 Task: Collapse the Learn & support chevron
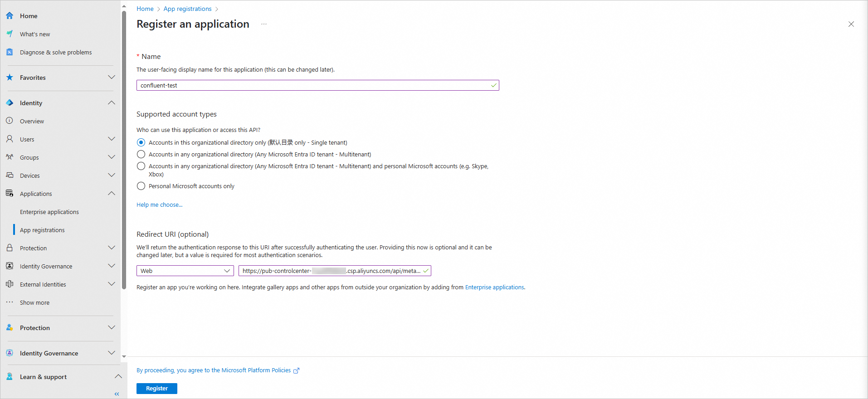coord(118,376)
